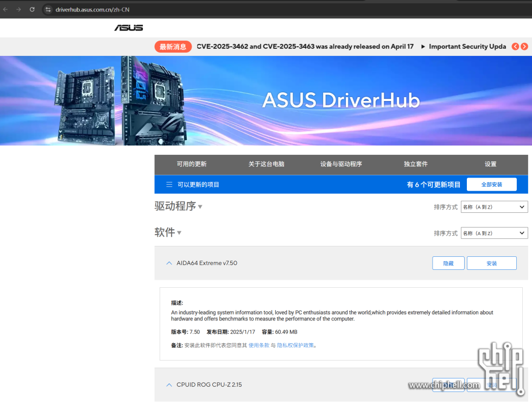Open the CVE-2025-3462 news headline
532x404 pixels.
point(305,47)
